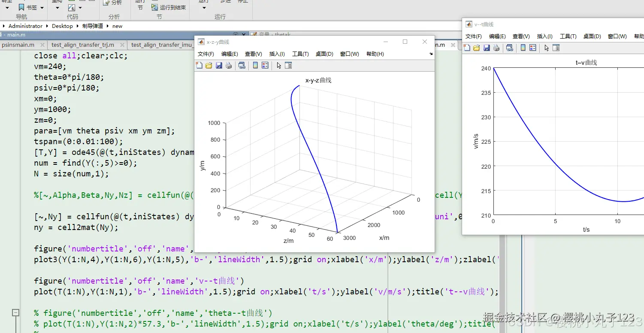Open 插入(I) menu in x-z-y figure

[277, 54]
